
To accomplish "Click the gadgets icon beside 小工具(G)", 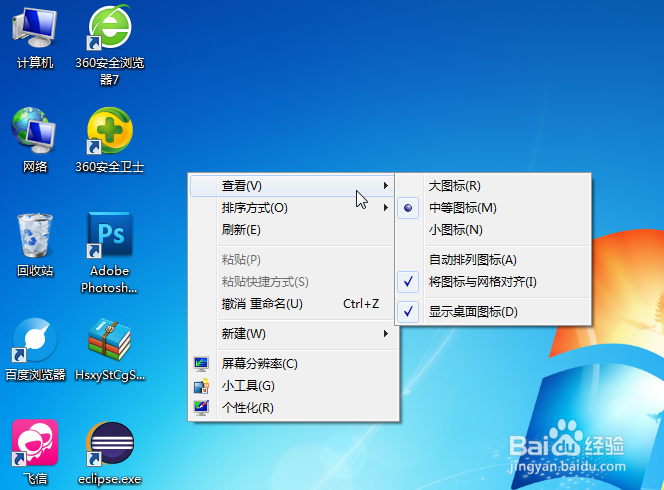I will click(201, 386).
